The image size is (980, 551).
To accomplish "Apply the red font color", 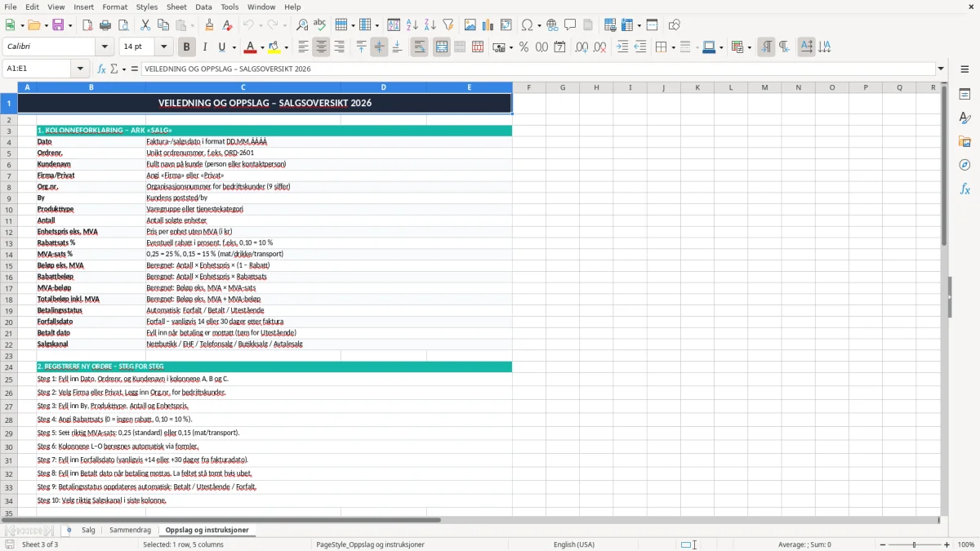I will [x=250, y=47].
